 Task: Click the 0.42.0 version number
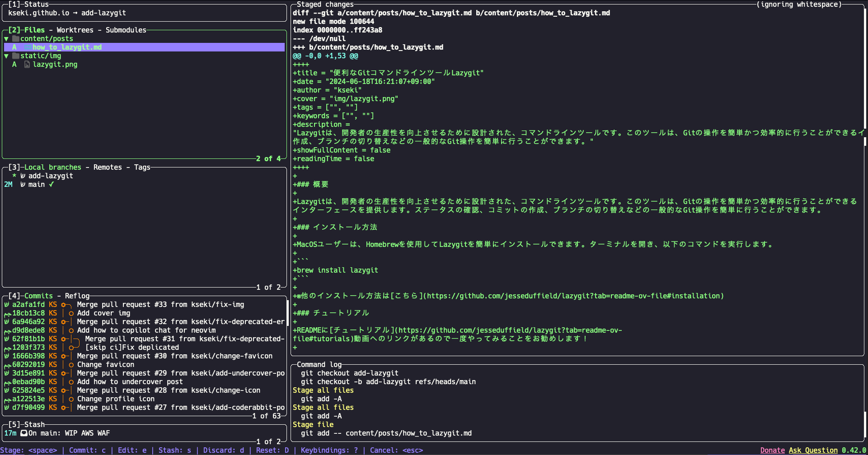click(854, 450)
